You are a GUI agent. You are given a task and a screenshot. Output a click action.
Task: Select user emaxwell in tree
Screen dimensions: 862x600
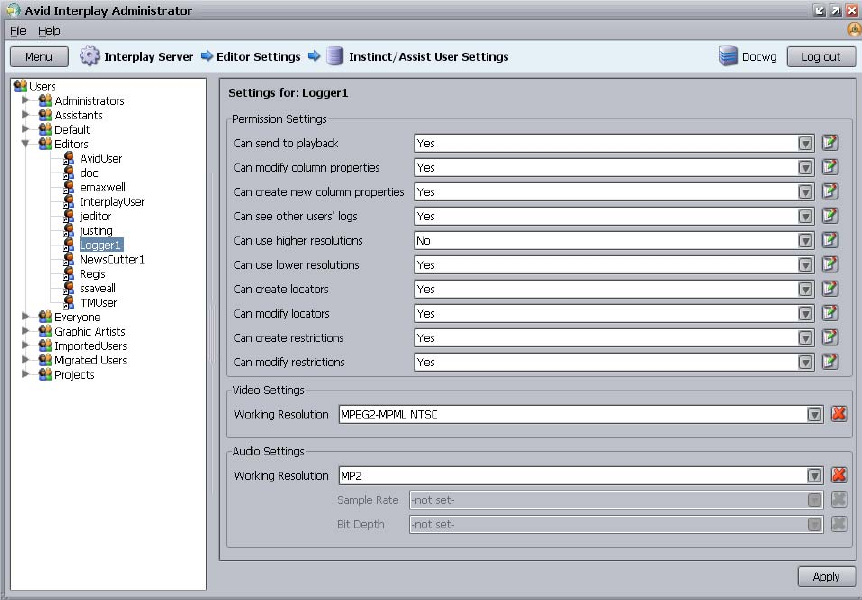click(x=103, y=187)
